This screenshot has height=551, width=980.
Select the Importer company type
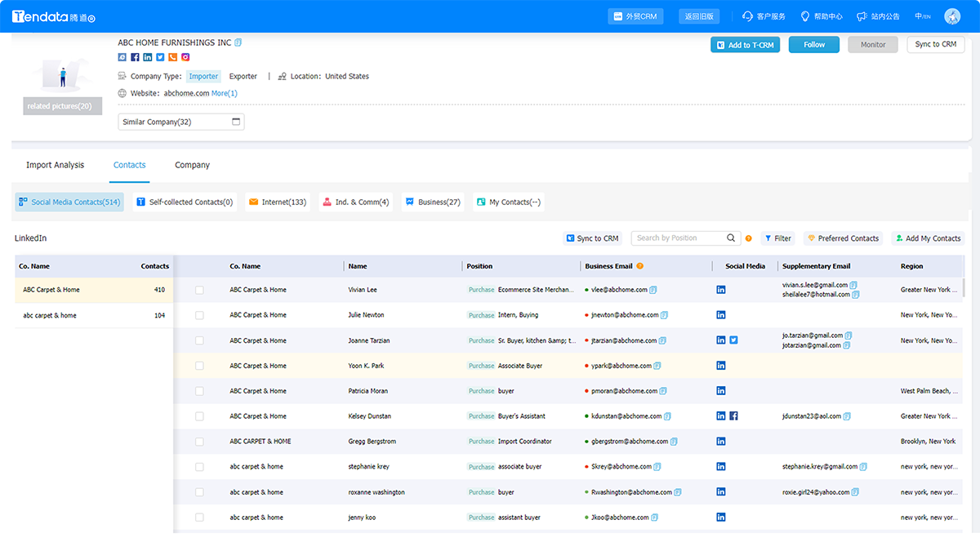tap(203, 76)
